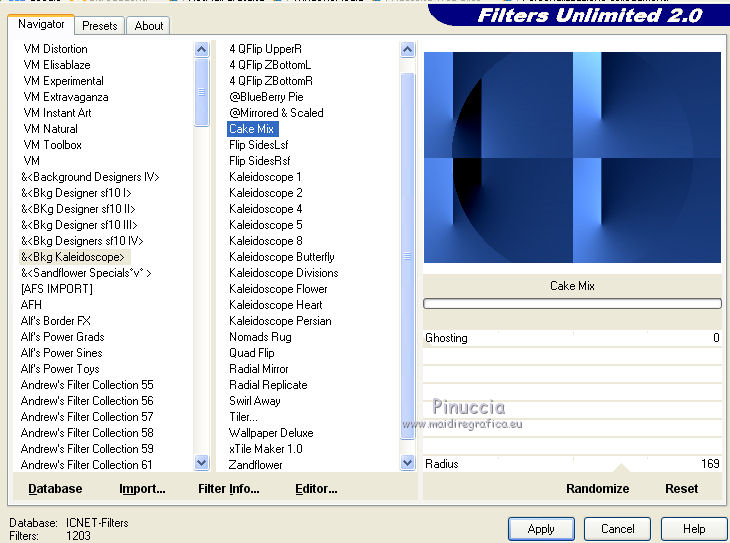Switch to the Presets tab

coord(99,26)
